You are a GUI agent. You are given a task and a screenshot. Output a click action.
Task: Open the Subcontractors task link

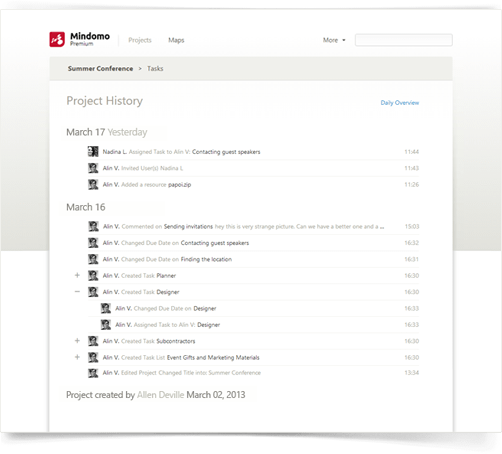coord(176,341)
